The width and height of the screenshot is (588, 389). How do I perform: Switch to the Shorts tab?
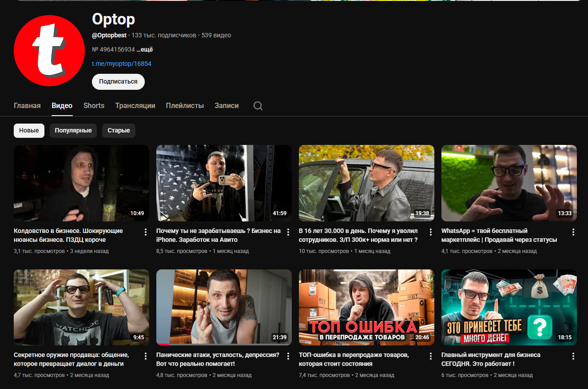click(94, 106)
